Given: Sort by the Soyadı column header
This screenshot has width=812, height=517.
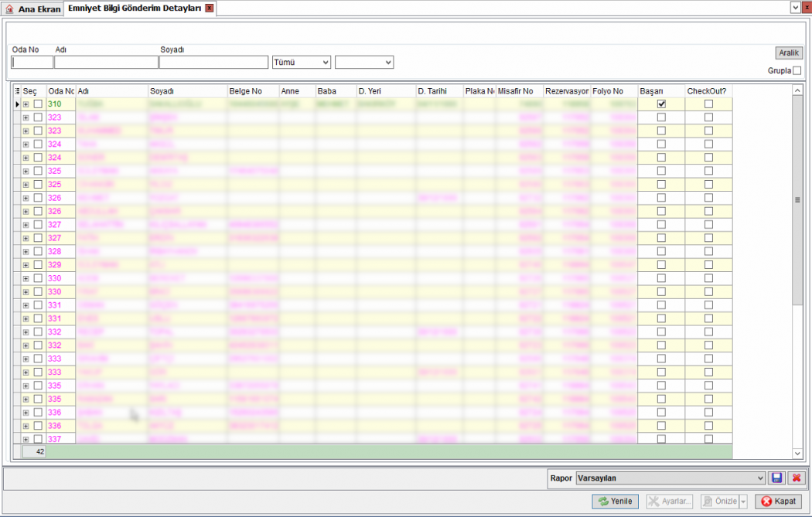Looking at the screenshot, I should 187,91.
